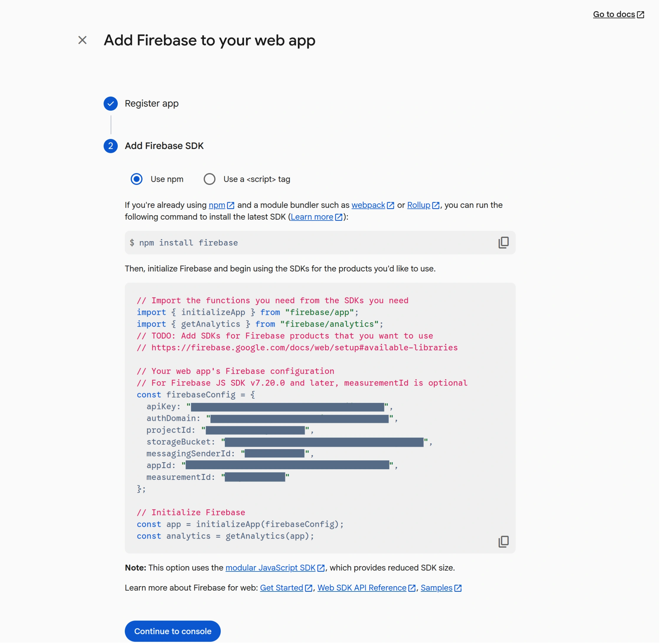Image resolution: width=661 pixels, height=644 pixels.
Task: Open the modular JavaScript SDK link
Action: click(x=271, y=569)
